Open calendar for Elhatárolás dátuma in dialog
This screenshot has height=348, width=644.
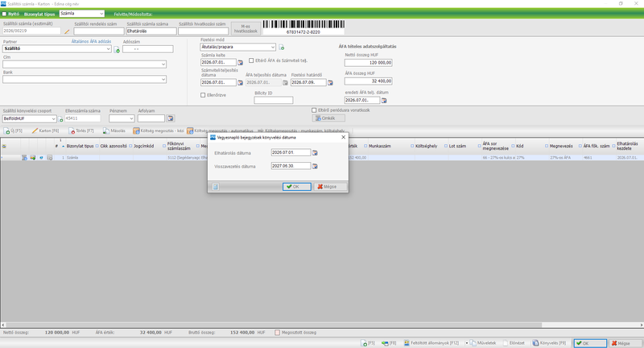pyautogui.click(x=315, y=153)
